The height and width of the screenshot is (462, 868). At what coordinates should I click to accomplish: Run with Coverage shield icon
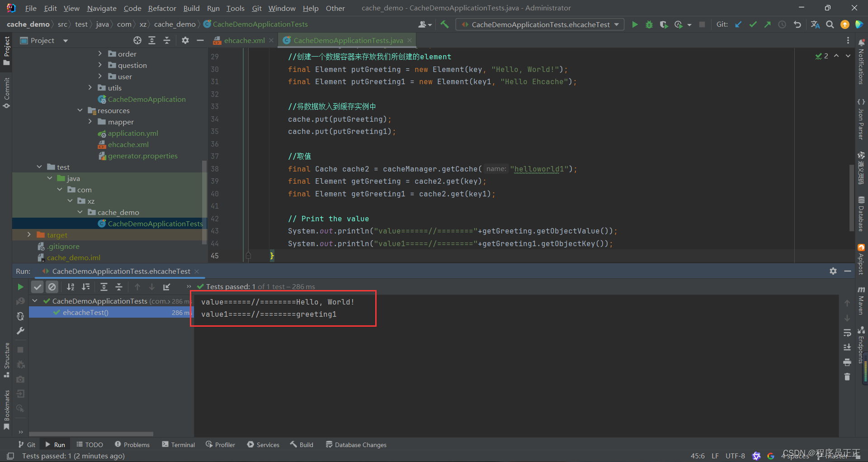[x=664, y=24]
